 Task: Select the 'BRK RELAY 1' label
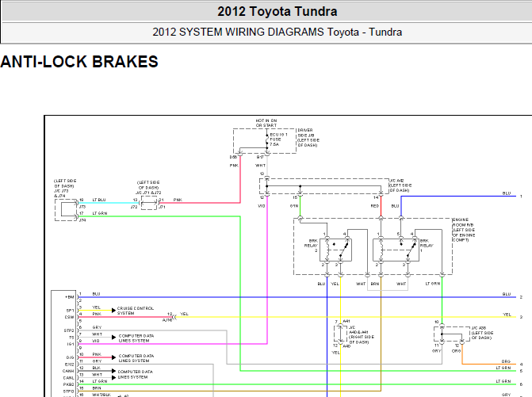point(427,246)
